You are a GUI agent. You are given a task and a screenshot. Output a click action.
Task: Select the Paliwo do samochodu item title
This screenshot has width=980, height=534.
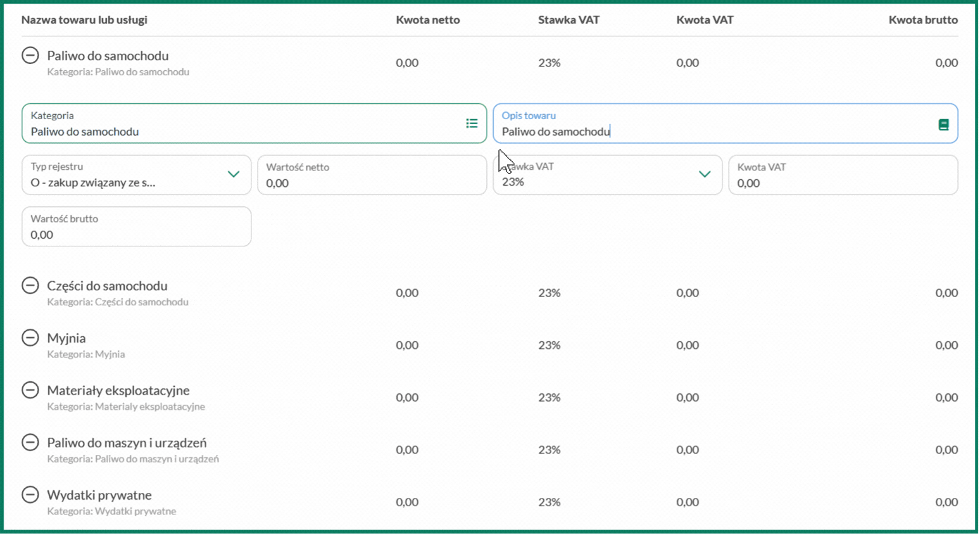(108, 56)
